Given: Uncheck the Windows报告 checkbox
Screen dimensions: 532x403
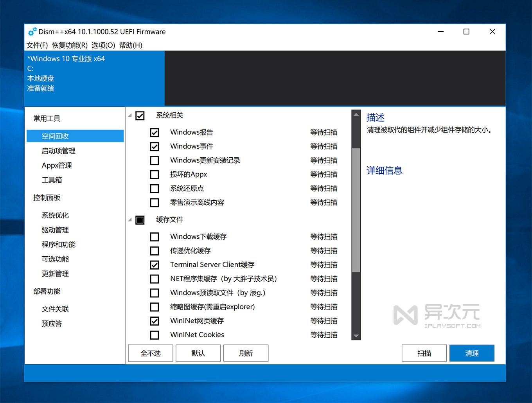Looking at the screenshot, I should 155,133.
